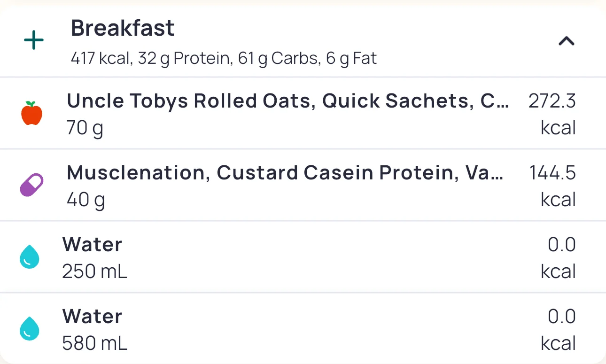Open the Breakfast macros summary line

224,59
